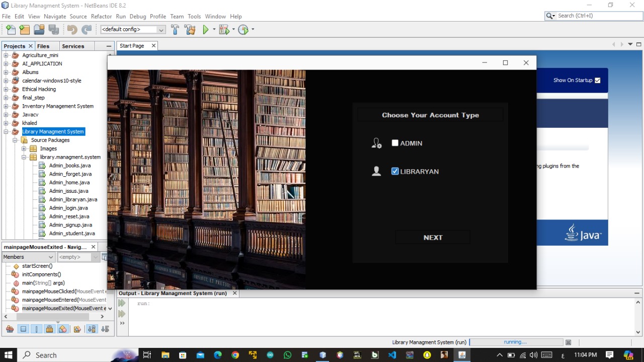The width and height of the screenshot is (644, 362).
Task: Click the Output panel expand chevrons
Action: coord(122,323)
